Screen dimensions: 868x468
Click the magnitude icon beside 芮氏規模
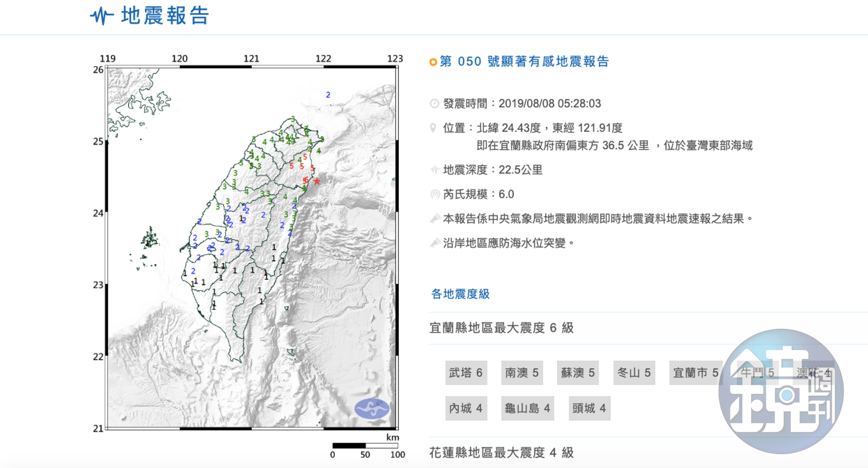click(x=434, y=194)
